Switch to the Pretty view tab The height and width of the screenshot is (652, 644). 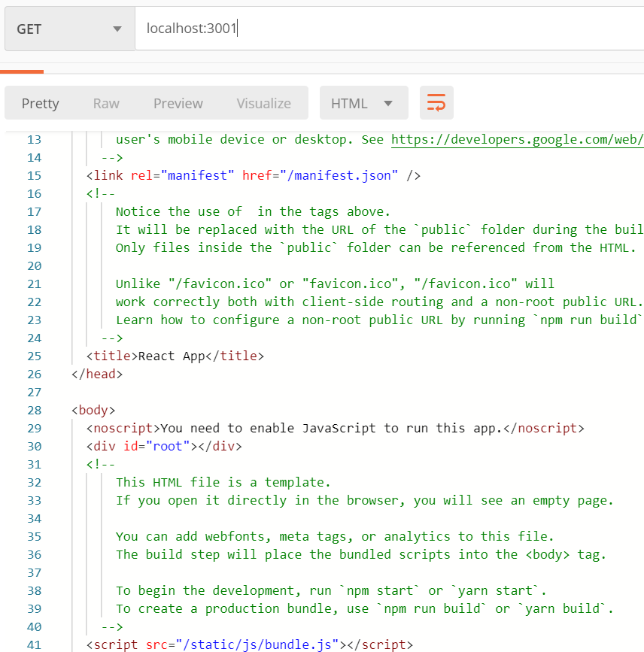coord(41,104)
